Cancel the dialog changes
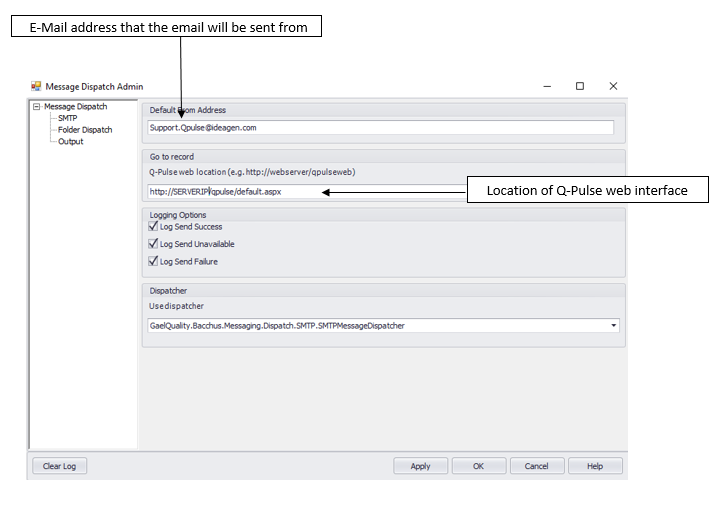The height and width of the screenshot is (512, 719). [536, 466]
